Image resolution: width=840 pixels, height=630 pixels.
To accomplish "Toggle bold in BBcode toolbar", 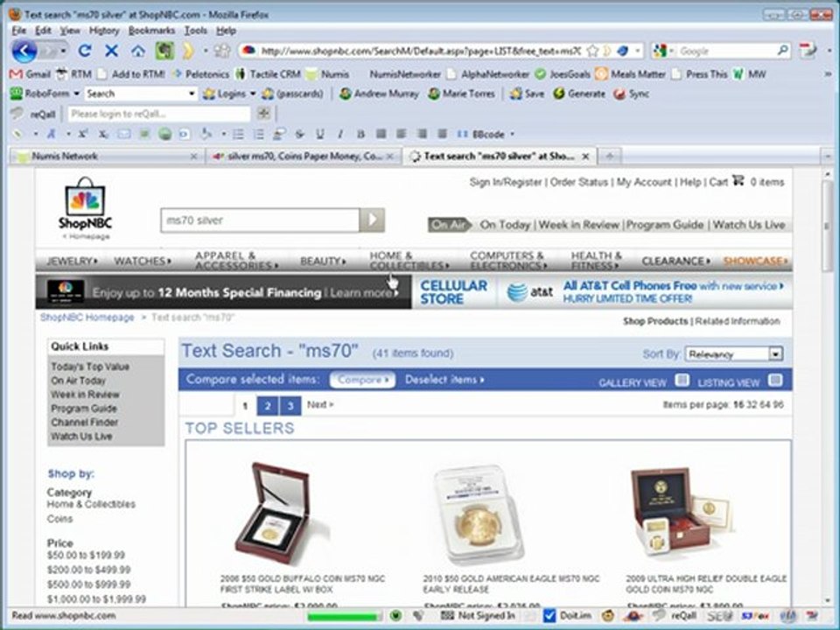I will pyautogui.click(x=360, y=134).
